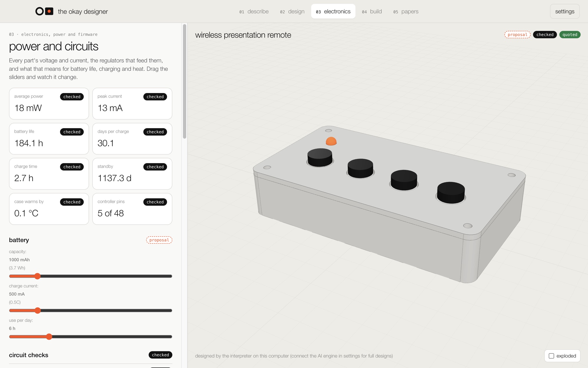The image size is (588, 368).
Task: Click the remote model button nearest the orange LED
Action: [x=320, y=158]
